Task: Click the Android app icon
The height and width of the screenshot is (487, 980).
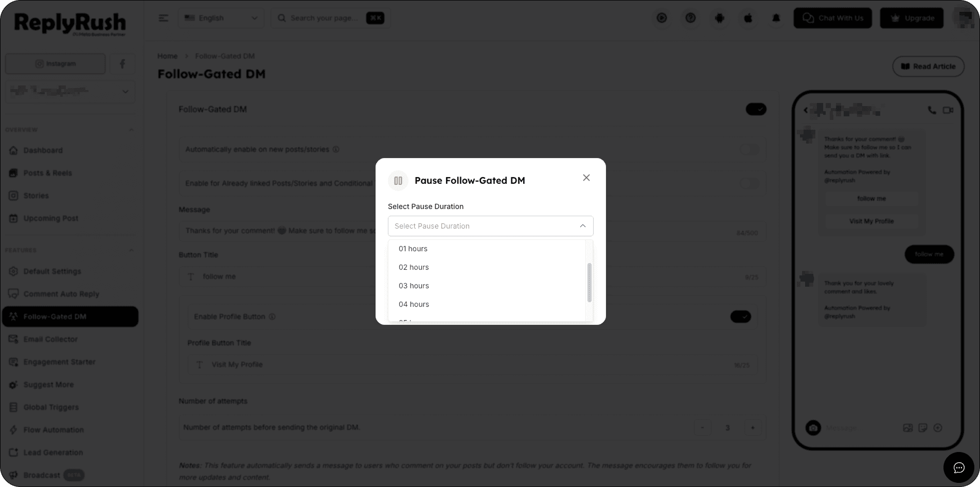Action: 719,18
